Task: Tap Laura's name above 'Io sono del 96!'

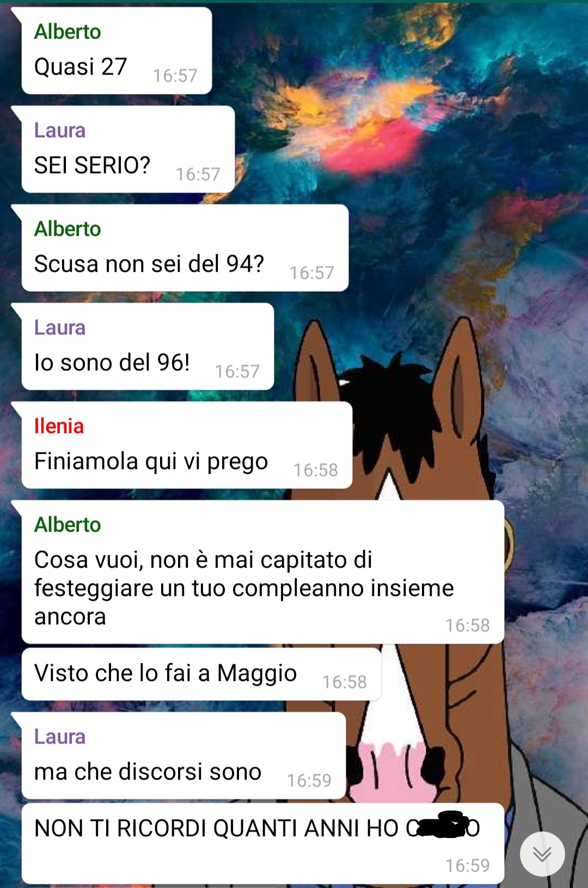Action: (x=60, y=327)
